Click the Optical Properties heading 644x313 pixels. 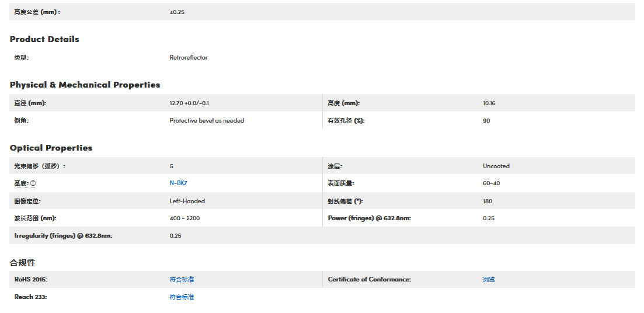tap(51, 148)
